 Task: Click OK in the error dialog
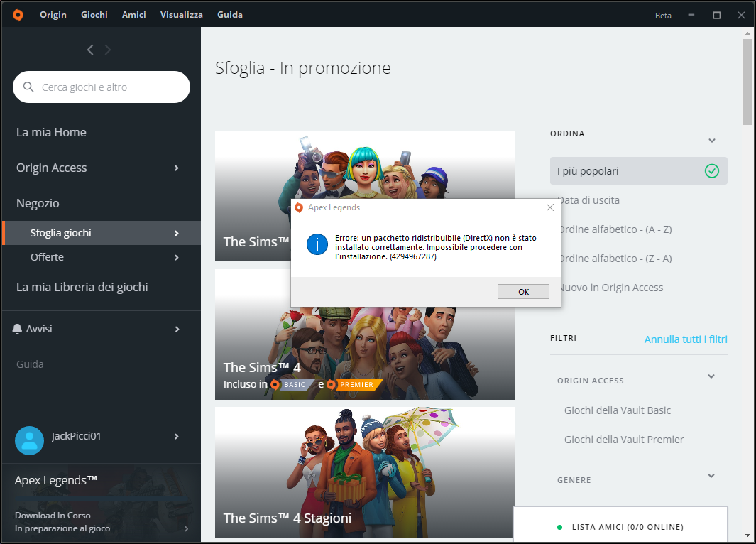click(x=523, y=292)
